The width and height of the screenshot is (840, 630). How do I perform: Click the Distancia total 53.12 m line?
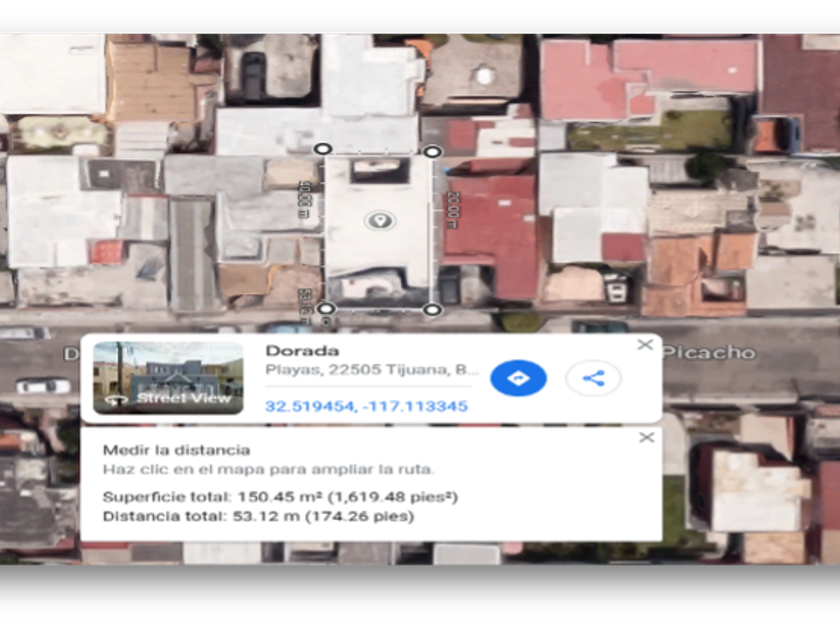[258, 516]
